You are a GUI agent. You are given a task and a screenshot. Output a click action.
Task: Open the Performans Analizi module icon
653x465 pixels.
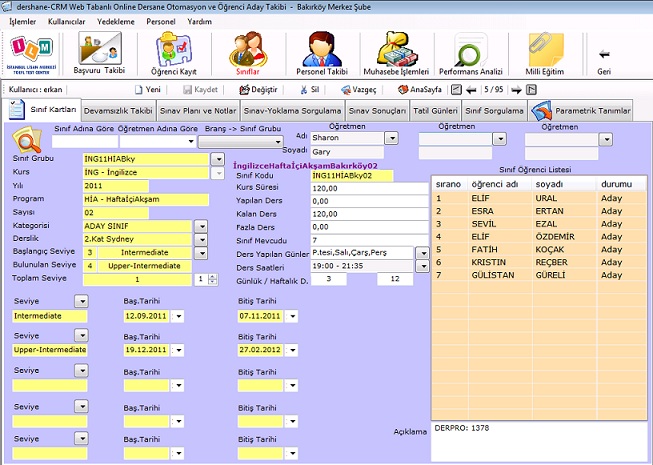471,50
